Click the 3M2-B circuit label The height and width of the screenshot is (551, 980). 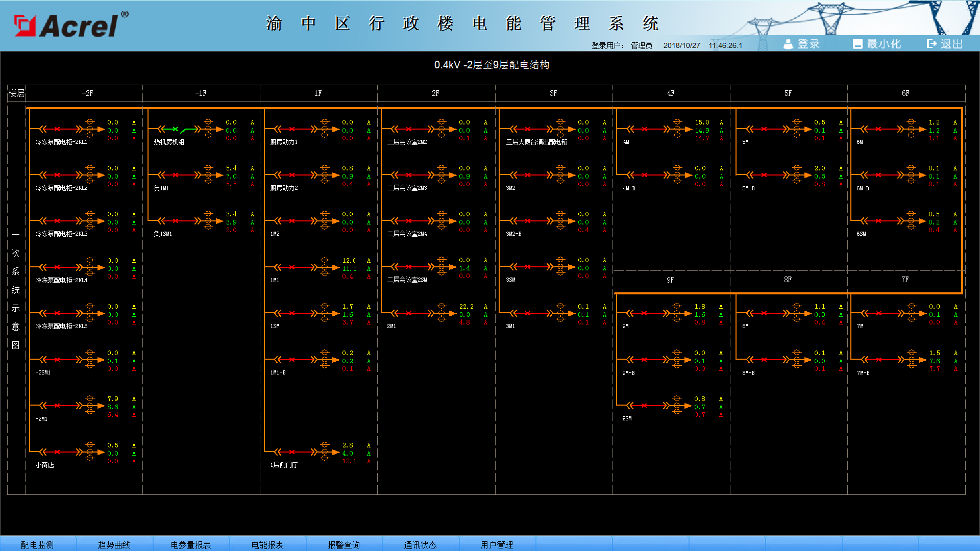(513, 234)
